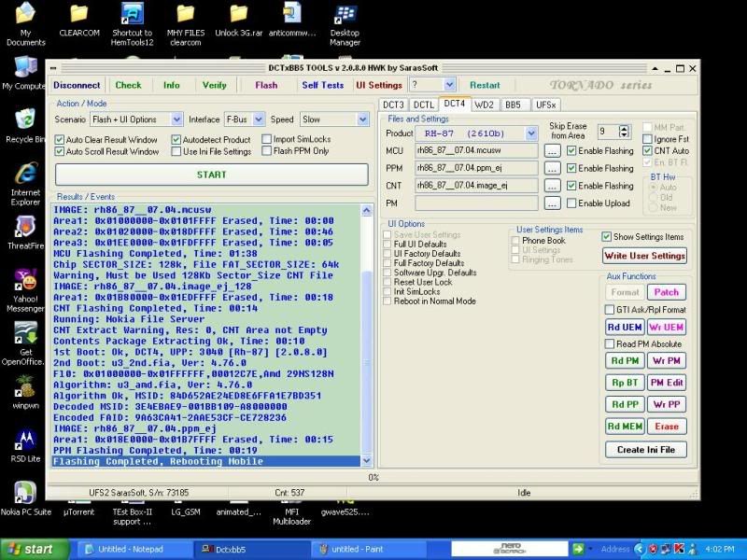Image resolution: width=747 pixels, height=560 pixels.
Task: Click Check in the top toolbar
Action: pos(129,85)
